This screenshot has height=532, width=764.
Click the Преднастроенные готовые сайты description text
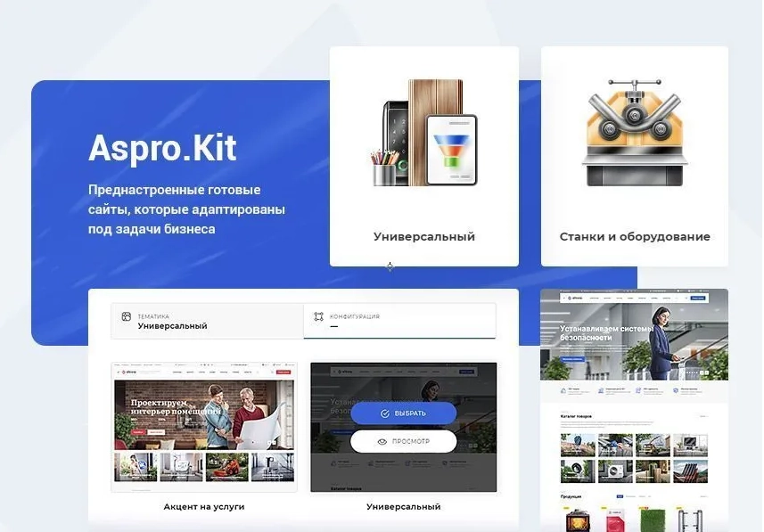click(x=186, y=209)
